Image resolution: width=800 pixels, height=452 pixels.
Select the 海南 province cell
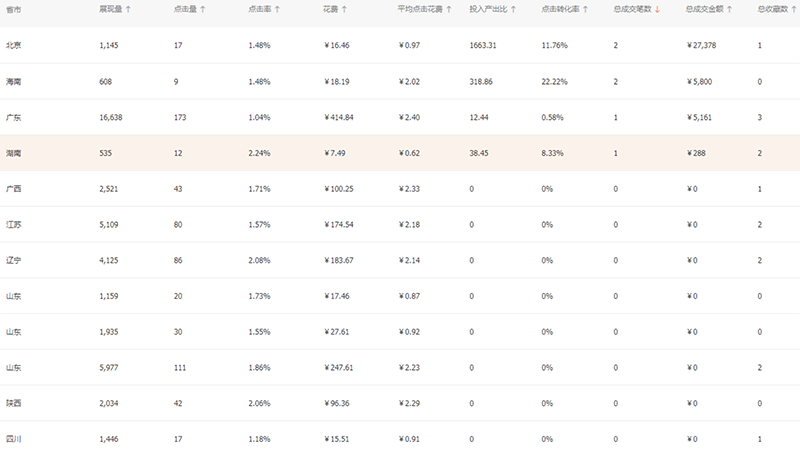[x=14, y=82]
